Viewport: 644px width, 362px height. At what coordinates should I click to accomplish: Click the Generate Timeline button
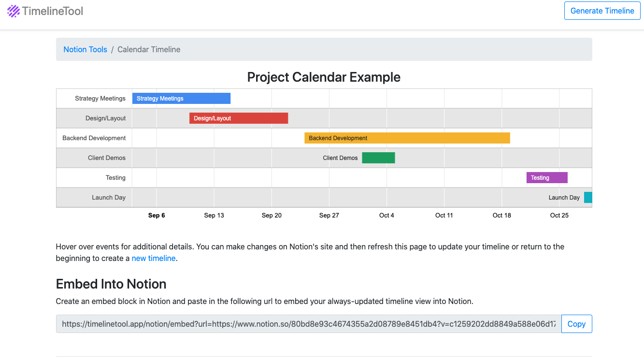pos(602,11)
